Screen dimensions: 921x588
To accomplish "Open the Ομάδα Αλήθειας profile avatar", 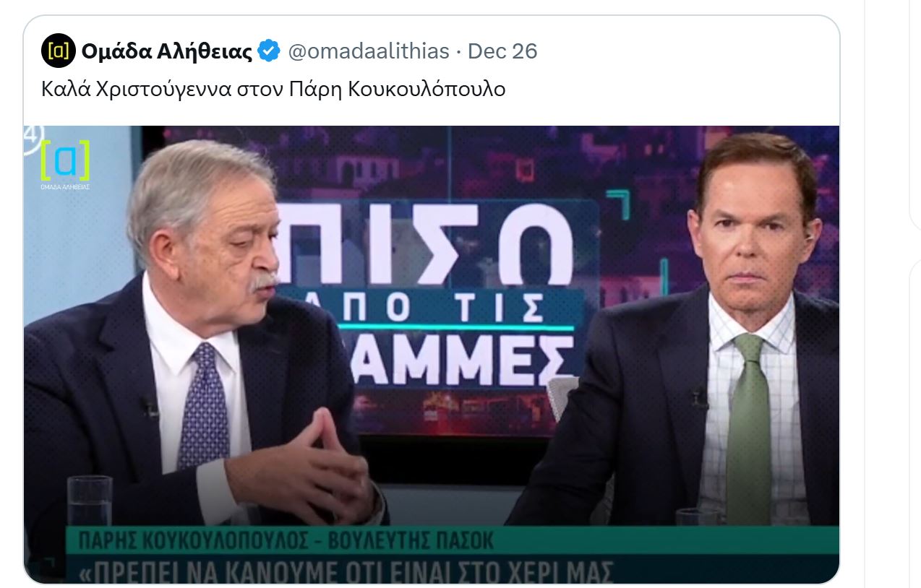I will pyautogui.click(x=59, y=51).
